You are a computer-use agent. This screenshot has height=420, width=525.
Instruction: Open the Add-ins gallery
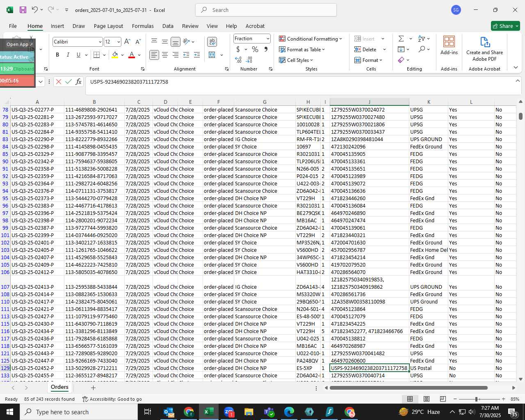[449, 45]
